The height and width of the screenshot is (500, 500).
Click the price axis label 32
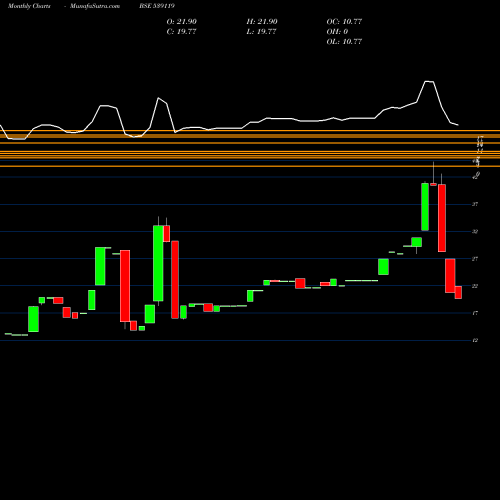475,231
